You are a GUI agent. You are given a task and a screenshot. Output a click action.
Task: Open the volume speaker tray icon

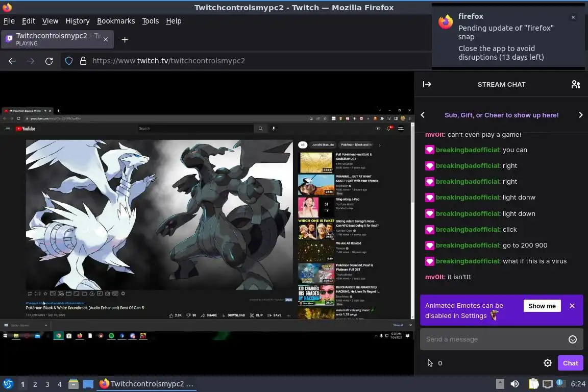click(x=515, y=384)
